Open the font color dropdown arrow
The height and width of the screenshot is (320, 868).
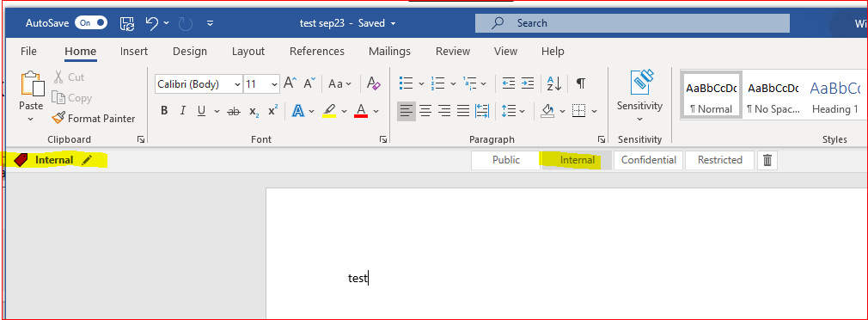click(376, 111)
